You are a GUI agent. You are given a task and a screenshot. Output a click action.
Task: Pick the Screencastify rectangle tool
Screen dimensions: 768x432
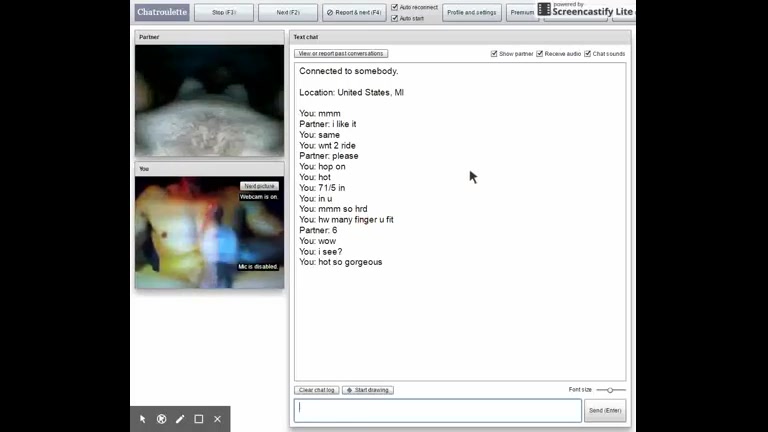click(198, 419)
